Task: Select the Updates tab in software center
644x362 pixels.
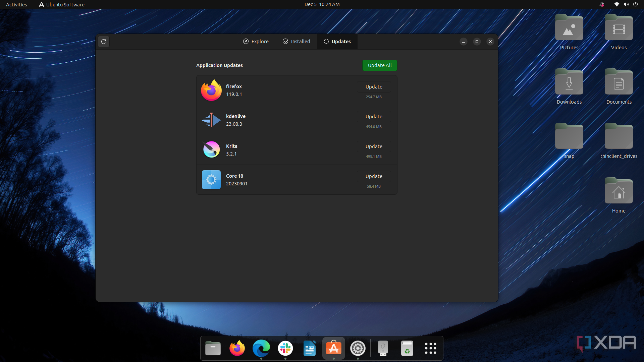Action: (x=337, y=41)
